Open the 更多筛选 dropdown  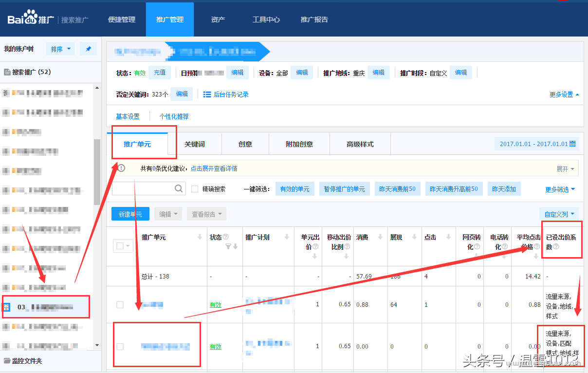pos(560,189)
